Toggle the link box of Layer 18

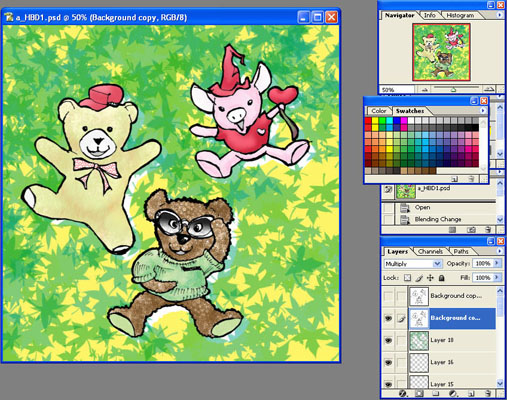click(401, 341)
